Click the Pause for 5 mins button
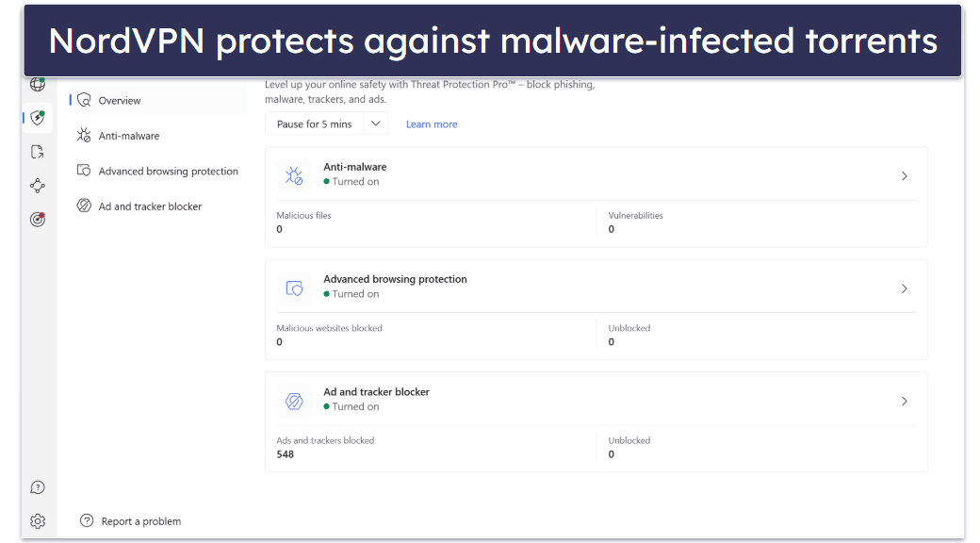The image size is (980, 543). (314, 123)
